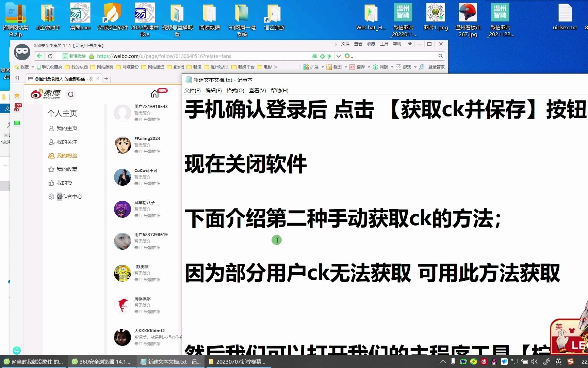Show hidden system tray icons chevron
Screen dimensions: 588x368
[x=443, y=362]
